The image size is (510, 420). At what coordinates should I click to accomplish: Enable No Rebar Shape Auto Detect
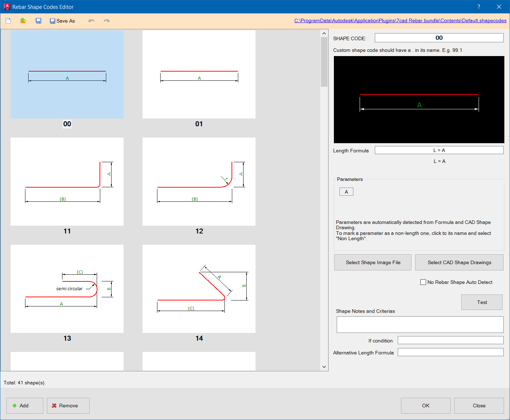point(423,282)
